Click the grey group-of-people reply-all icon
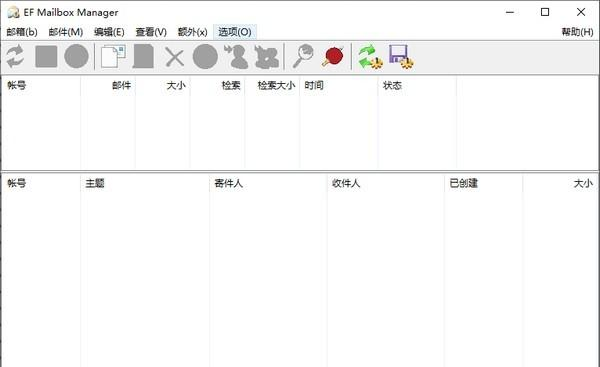600x367 pixels. click(x=267, y=57)
